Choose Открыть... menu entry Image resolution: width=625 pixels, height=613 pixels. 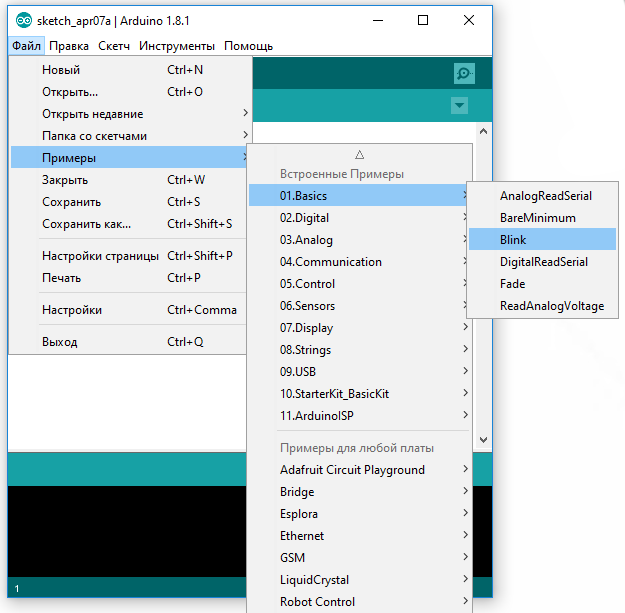coord(128,92)
